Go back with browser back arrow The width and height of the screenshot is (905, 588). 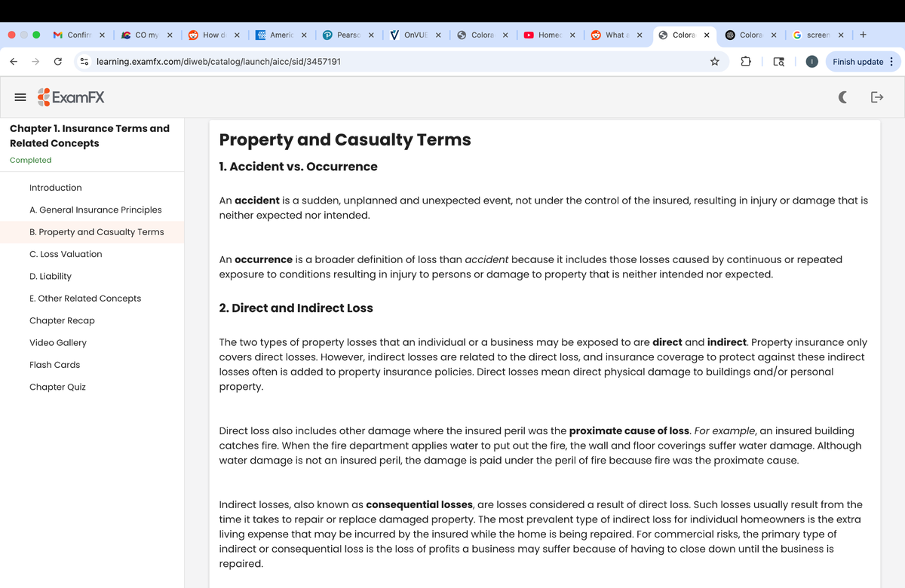tap(14, 61)
